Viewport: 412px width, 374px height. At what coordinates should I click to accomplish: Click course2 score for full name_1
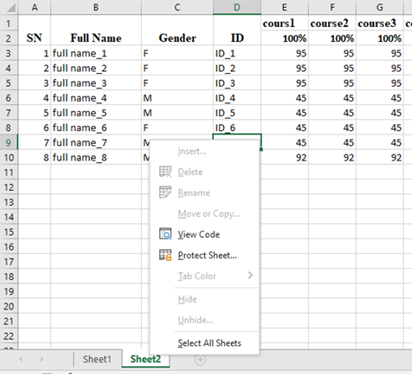click(x=332, y=53)
